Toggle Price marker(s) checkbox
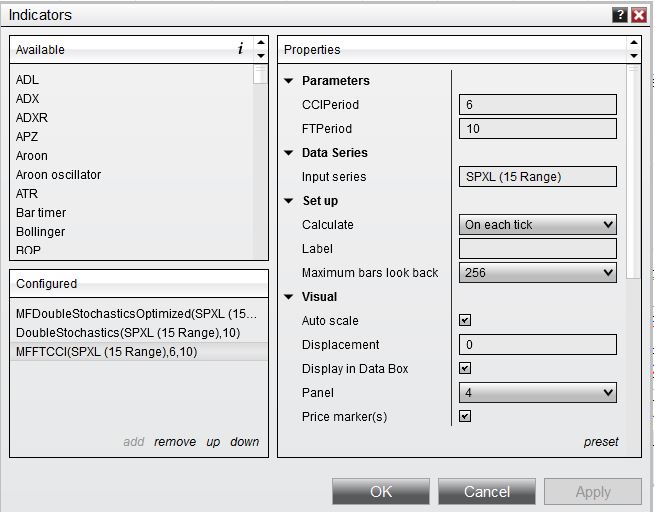Image resolution: width=654 pixels, height=512 pixels. pos(465,416)
